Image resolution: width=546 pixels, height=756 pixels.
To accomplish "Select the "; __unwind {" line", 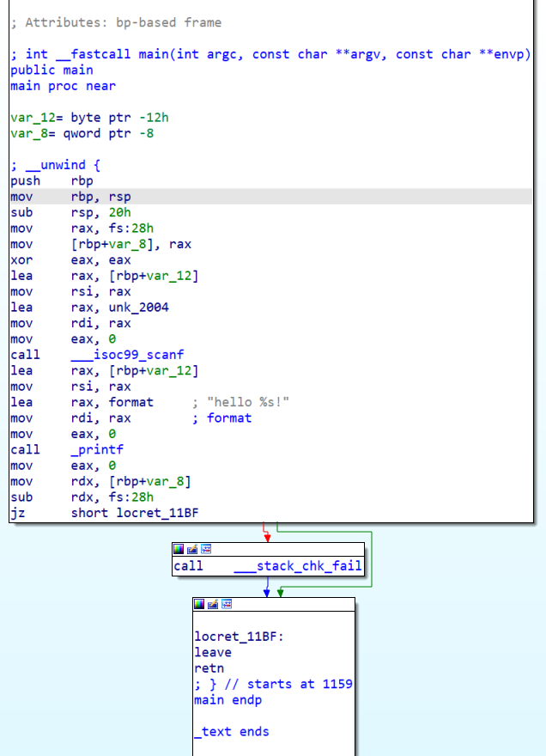I will click(x=56, y=165).
